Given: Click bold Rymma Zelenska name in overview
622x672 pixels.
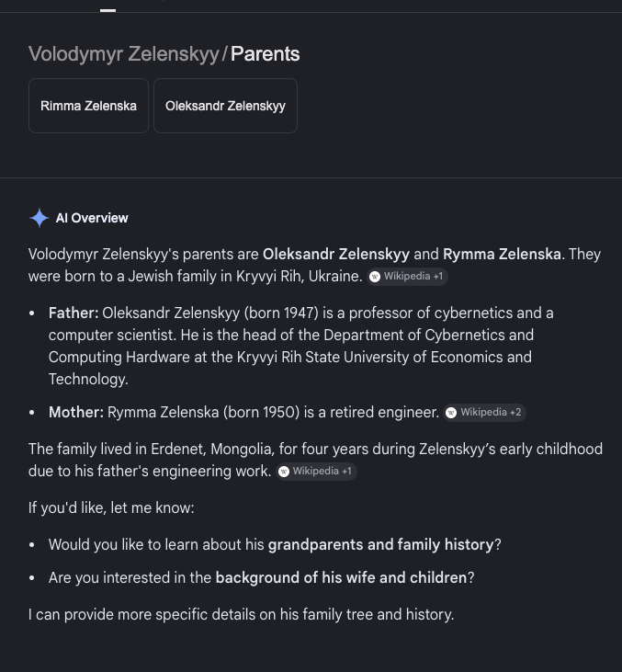Looking at the screenshot, I should 502,254.
